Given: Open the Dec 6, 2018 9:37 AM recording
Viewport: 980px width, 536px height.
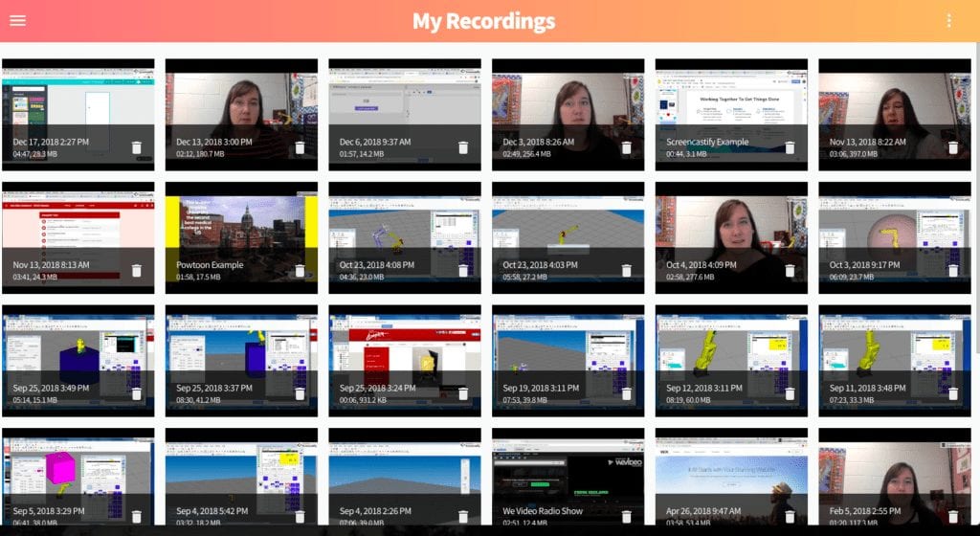Looking at the screenshot, I should tap(405, 114).
